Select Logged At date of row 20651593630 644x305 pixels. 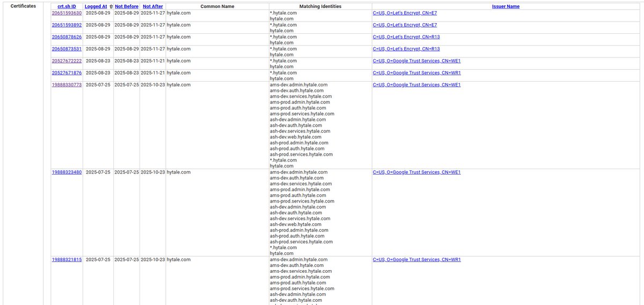[x=98, y=13]
